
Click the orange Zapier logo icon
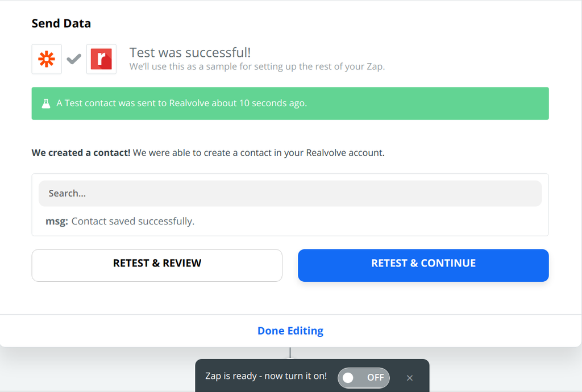47,59
